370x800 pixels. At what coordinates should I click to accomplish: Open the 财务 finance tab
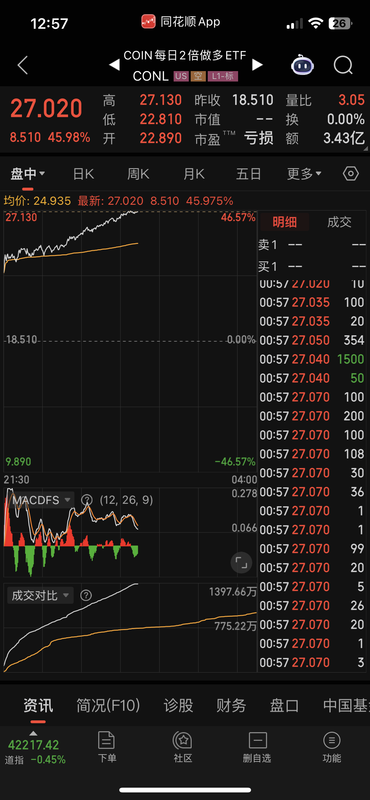231,706
